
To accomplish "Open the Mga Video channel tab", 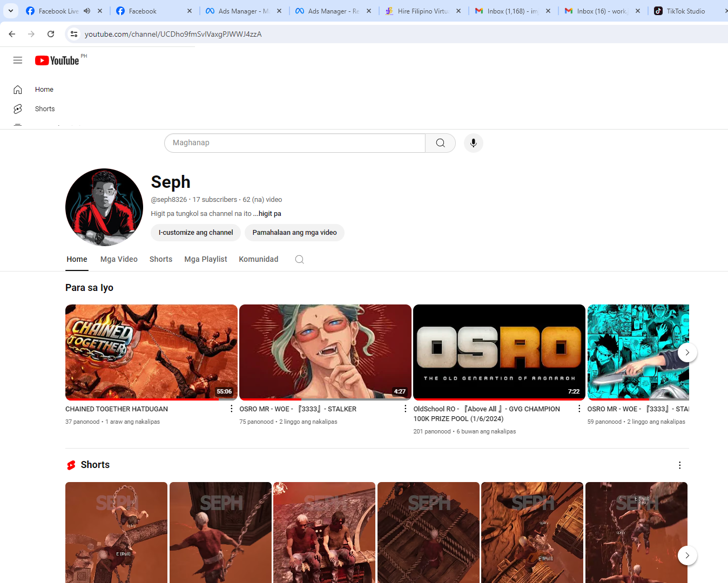I will coord(119,260).
